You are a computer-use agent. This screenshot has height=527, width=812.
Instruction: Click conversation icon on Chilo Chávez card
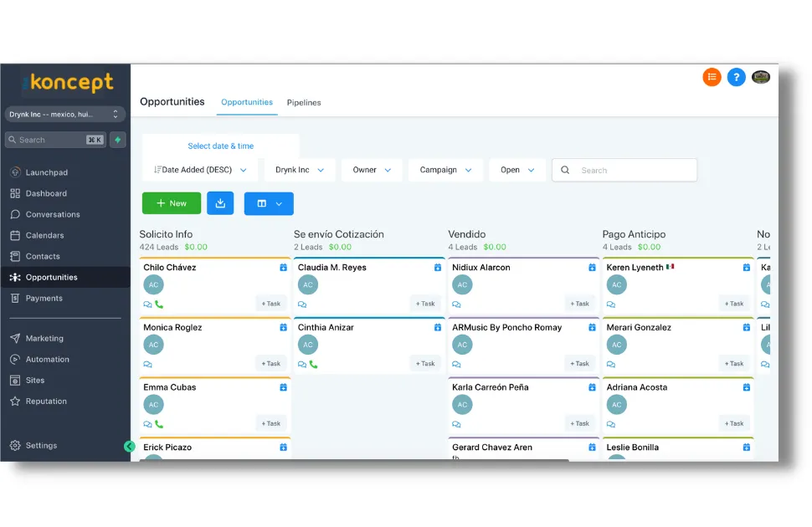click(x=147, y=304)
